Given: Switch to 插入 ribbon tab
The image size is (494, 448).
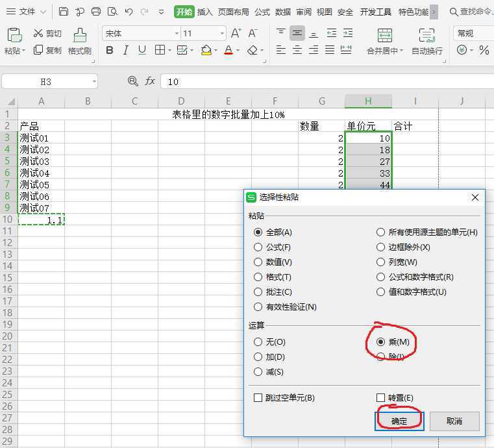Looking at the screenshot, I should click(204, 12).
